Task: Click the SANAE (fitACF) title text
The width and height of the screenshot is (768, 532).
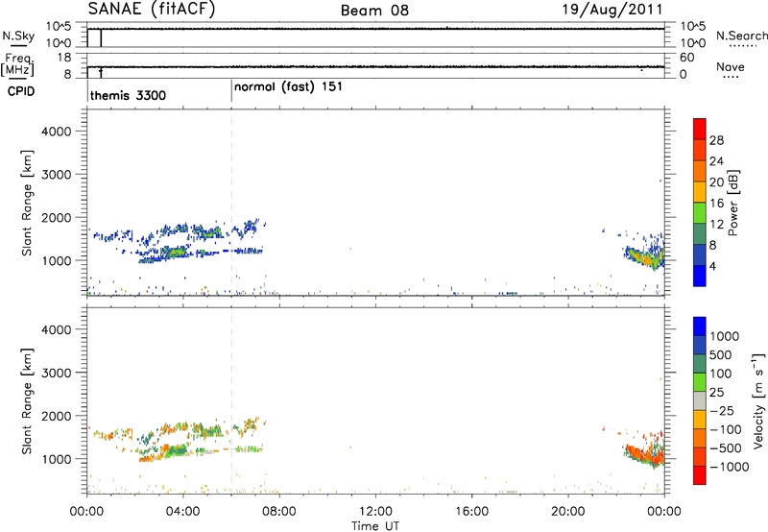Action: pyautogui.click(x=152, y=10)
